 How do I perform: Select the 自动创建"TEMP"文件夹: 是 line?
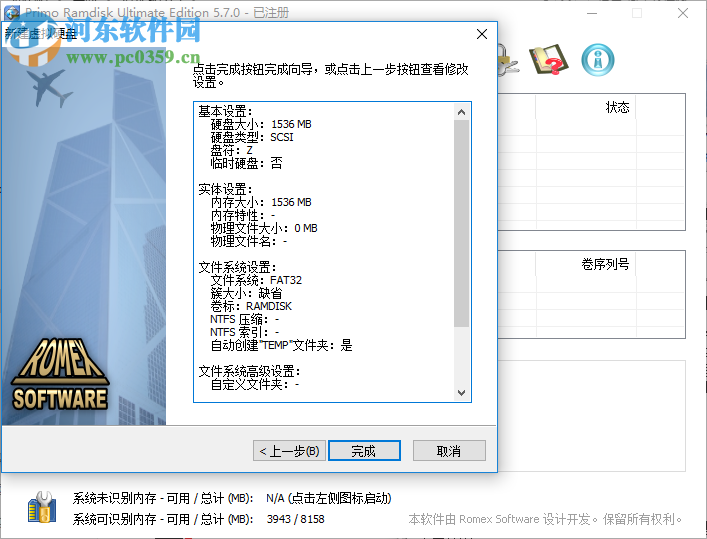click(x=281, y=346)
